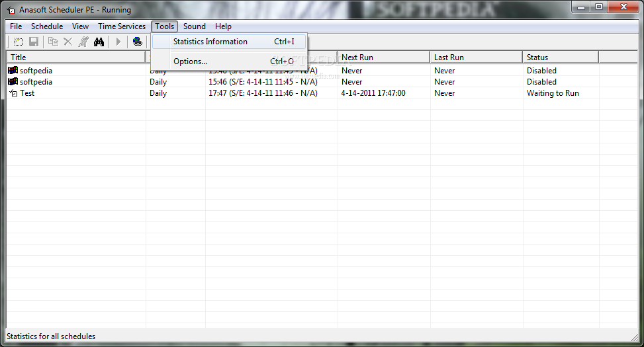Click the Run play arrow toolbar icon

click(118, 42)
